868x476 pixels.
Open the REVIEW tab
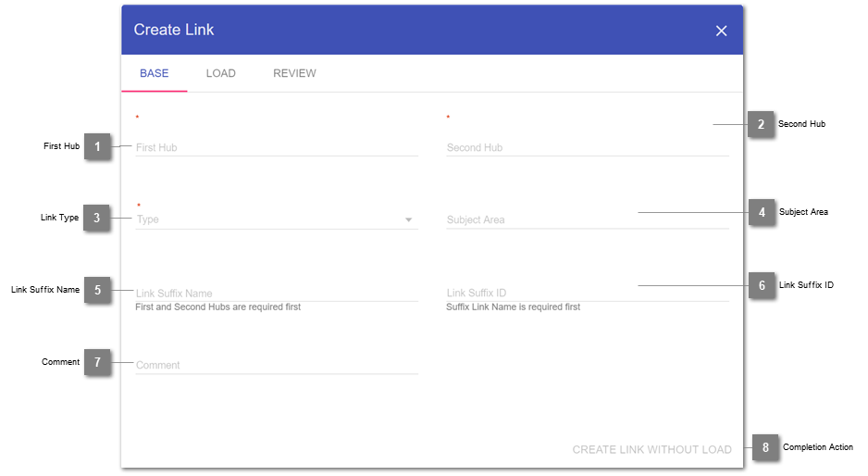(294, 73)
